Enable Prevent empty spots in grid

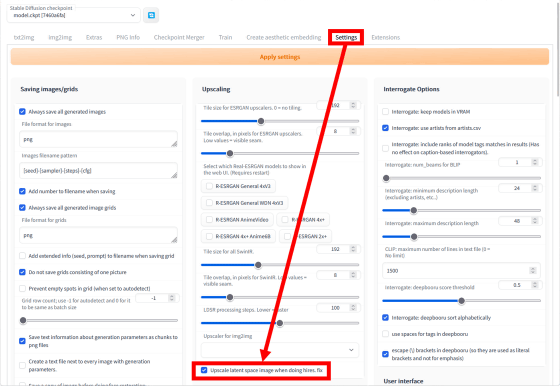[x=22, y=289]
